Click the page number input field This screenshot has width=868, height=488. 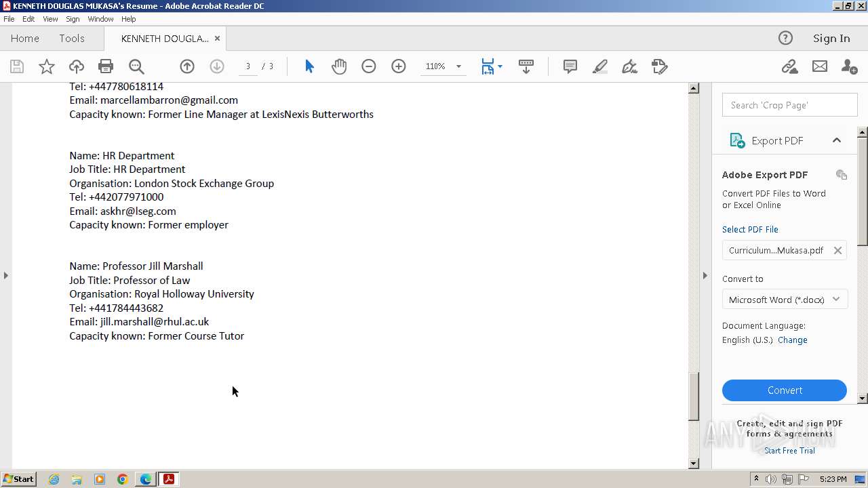(248, 66)
